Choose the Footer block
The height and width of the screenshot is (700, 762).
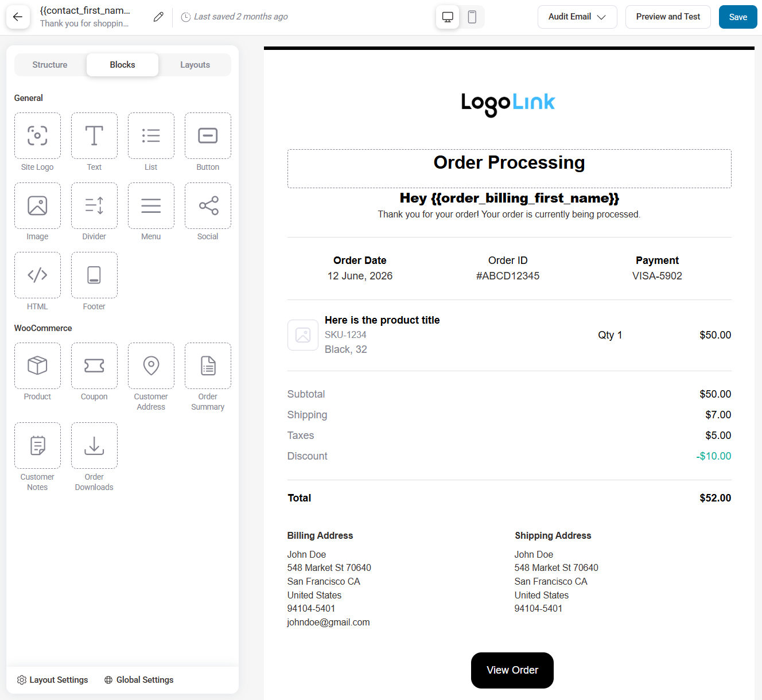(94, 275)
